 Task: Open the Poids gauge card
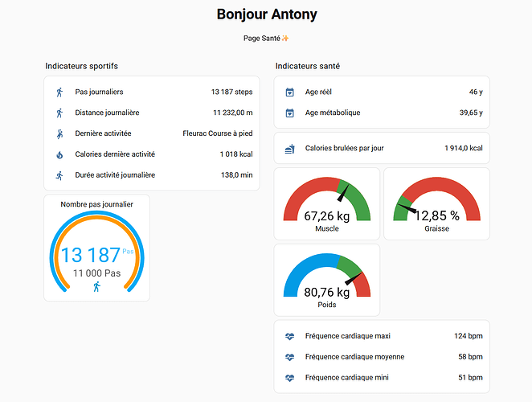click(326, 280)
